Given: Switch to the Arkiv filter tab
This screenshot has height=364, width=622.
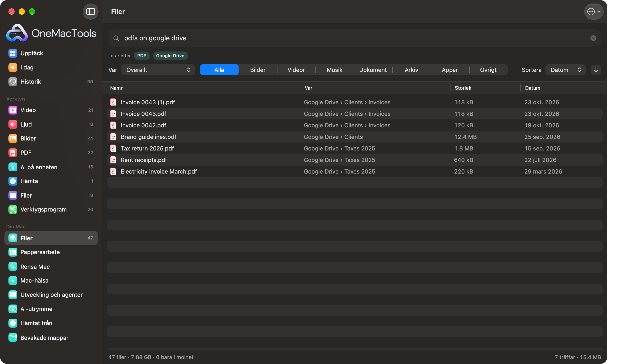Looking at the screenshot, I should [411, 70].
